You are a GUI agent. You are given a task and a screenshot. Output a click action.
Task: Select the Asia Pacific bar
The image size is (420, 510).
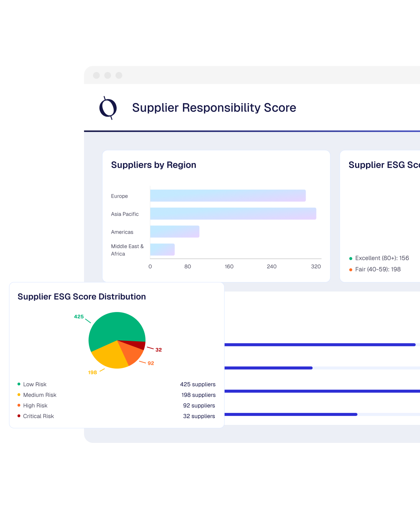point(233,214)
